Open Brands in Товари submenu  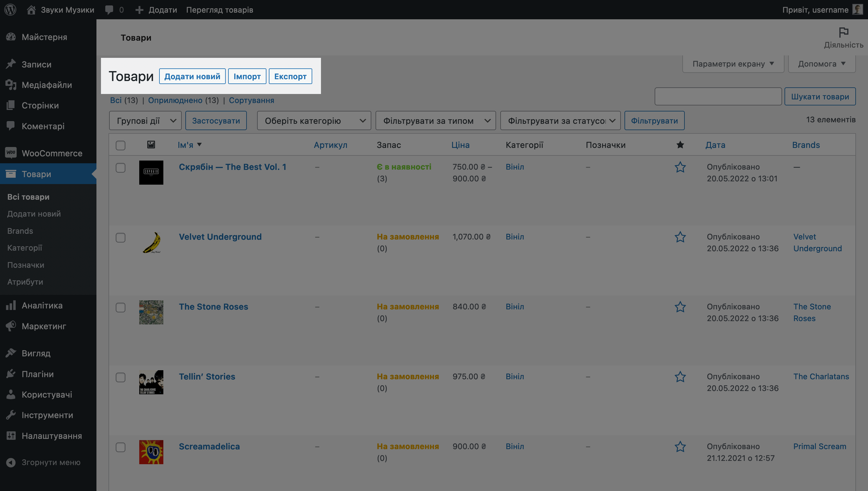[x=20, y=231]
